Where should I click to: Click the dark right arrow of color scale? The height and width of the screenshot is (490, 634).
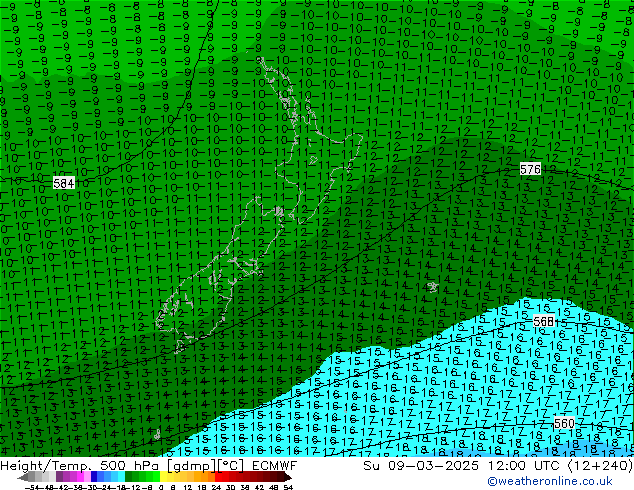tap(287, 478)
